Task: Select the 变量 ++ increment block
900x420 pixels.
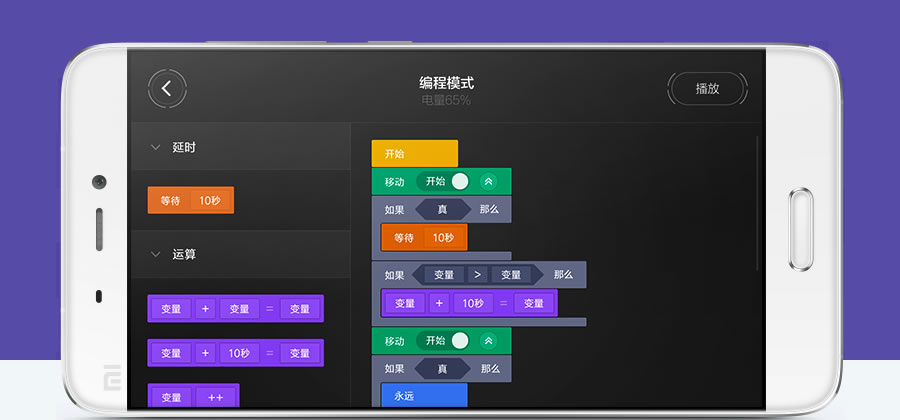Action: coord(193,396)
